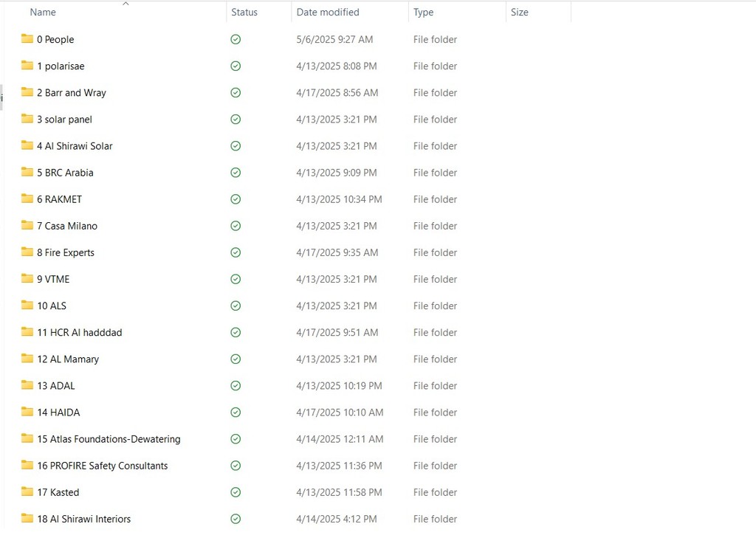The width and height of the screenshot is (756, 538).
Task: Sort by the Date modified column header
Action: 328,12
